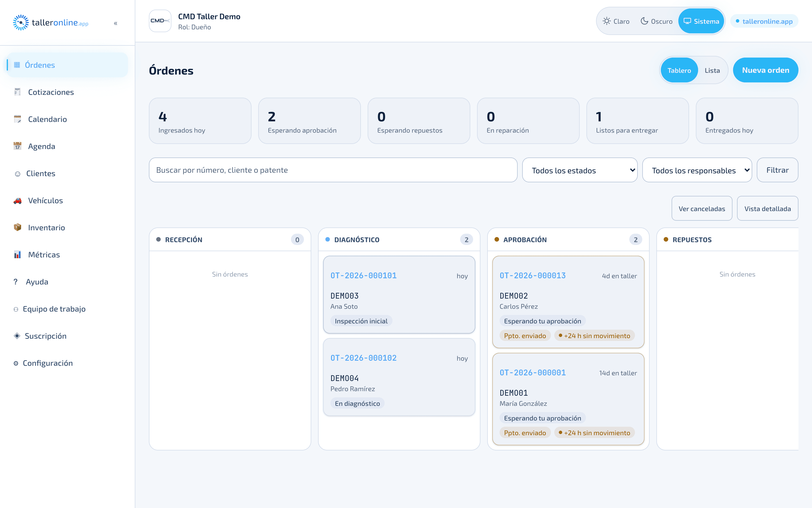Click the Configuración gear icon
This screenshot has height=508, width=812.
click(x=16, y=363)
